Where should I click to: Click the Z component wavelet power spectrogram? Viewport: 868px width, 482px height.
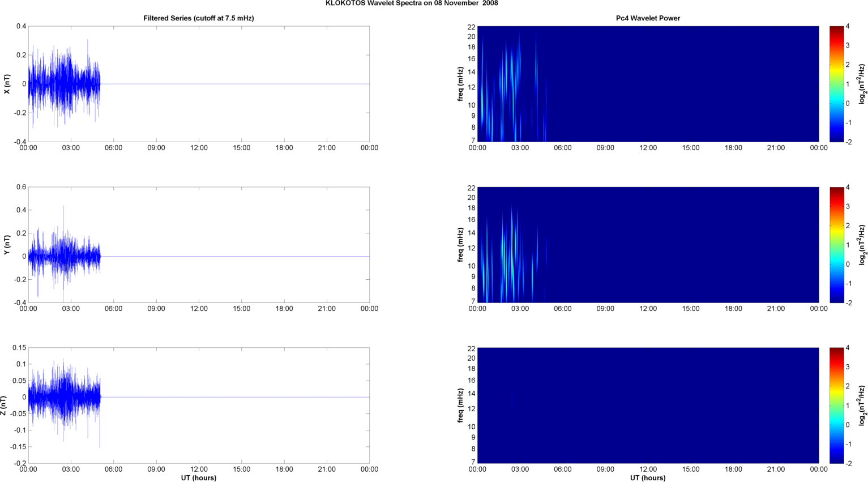click(x=648, y=406)
